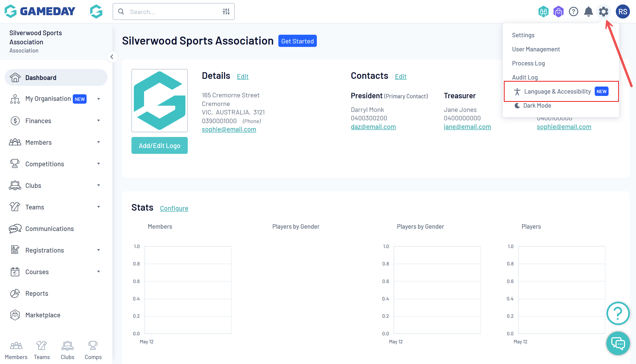Expand My Organisation dropdown arrow
The height and width of the screenshot is (364, 636).
99,99
